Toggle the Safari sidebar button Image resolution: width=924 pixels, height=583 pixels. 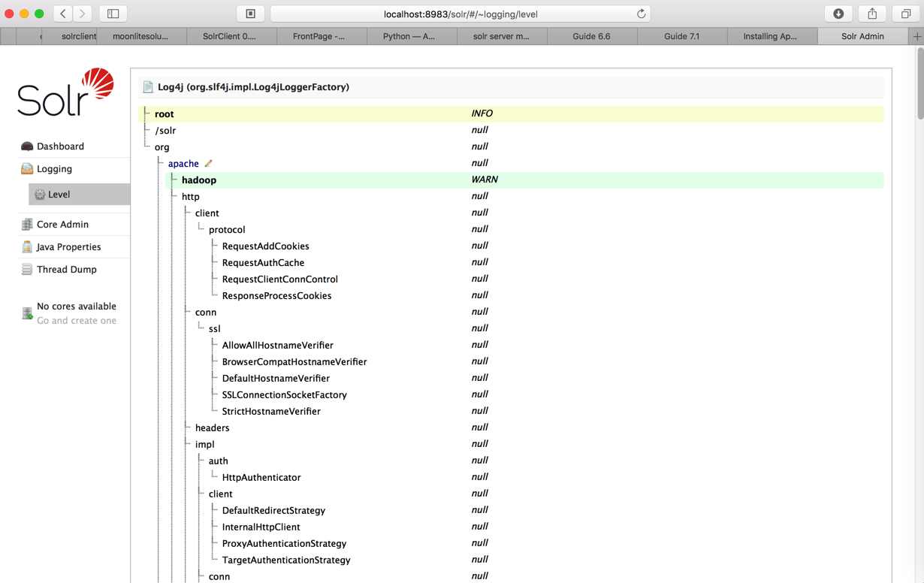pos(113,14)
